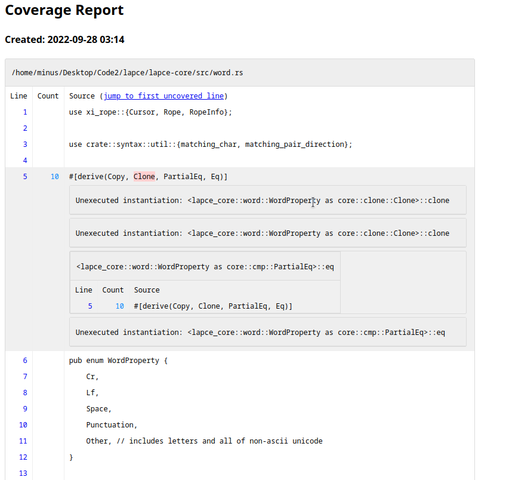509x480 pixels.
Task: Click line number 1 link
Action: coord(25,112)
